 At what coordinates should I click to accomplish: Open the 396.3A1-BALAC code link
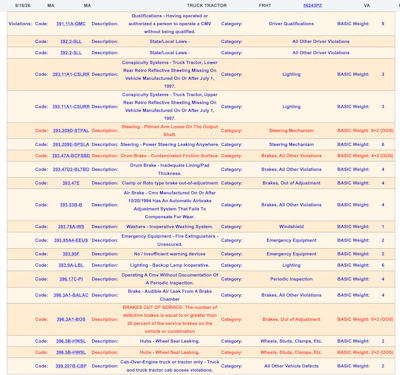coord(71,295)
